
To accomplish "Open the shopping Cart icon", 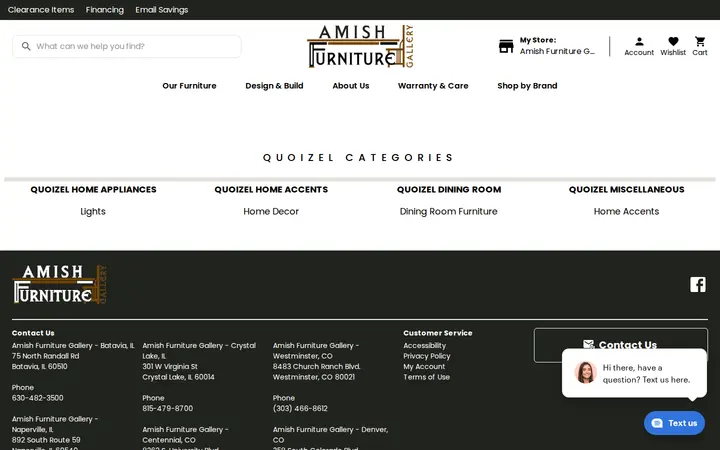I will tap(700, 41).
